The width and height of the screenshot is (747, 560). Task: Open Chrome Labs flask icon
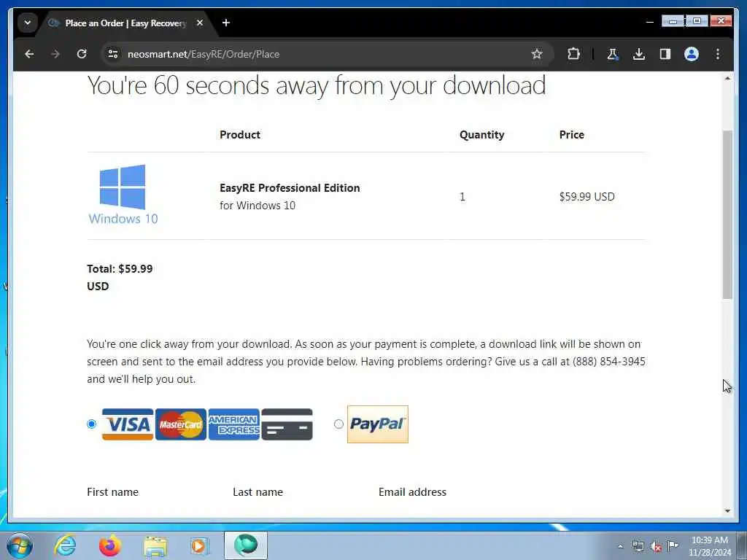(x=613, y=54)
